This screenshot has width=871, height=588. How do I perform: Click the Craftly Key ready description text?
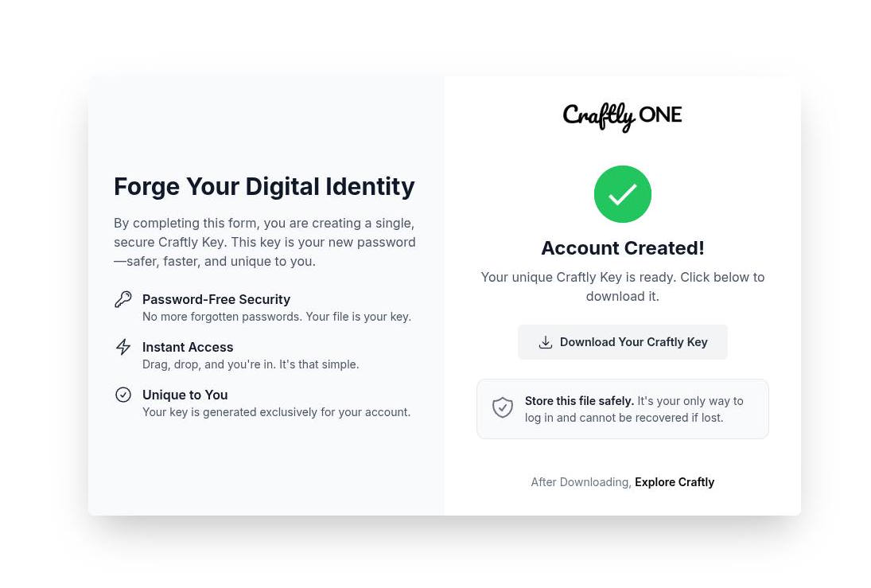click(x=623, y=286)
